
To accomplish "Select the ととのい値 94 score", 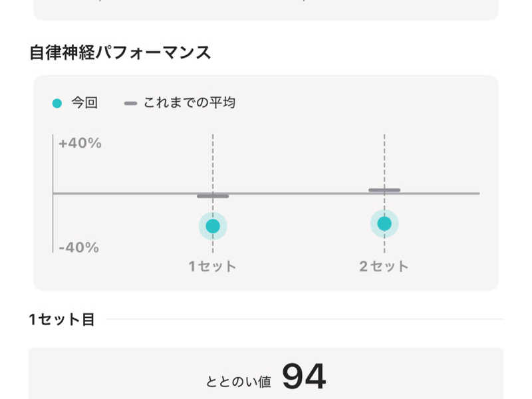I will click(267, 376).
